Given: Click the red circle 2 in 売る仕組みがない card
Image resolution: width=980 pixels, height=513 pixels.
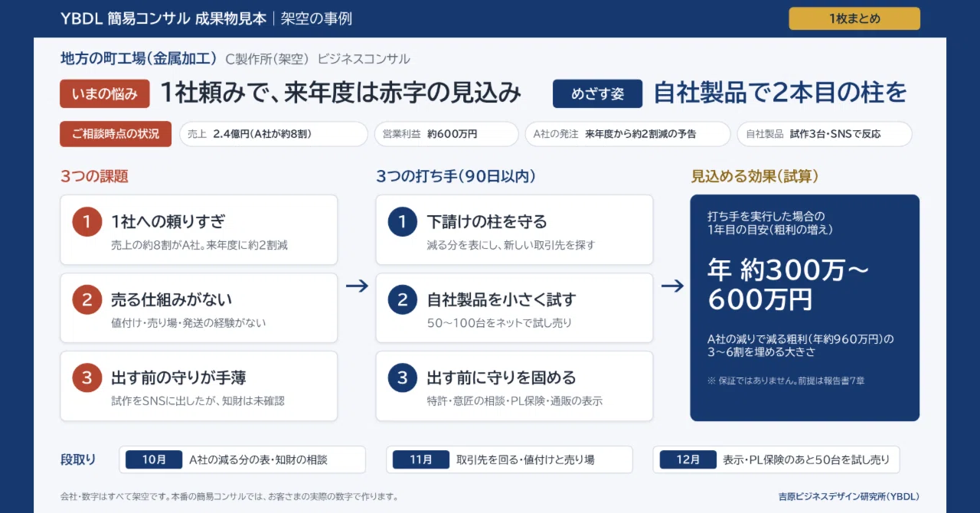Looking at the screenshot, I should pyautogui.click(x=87, y=299).
